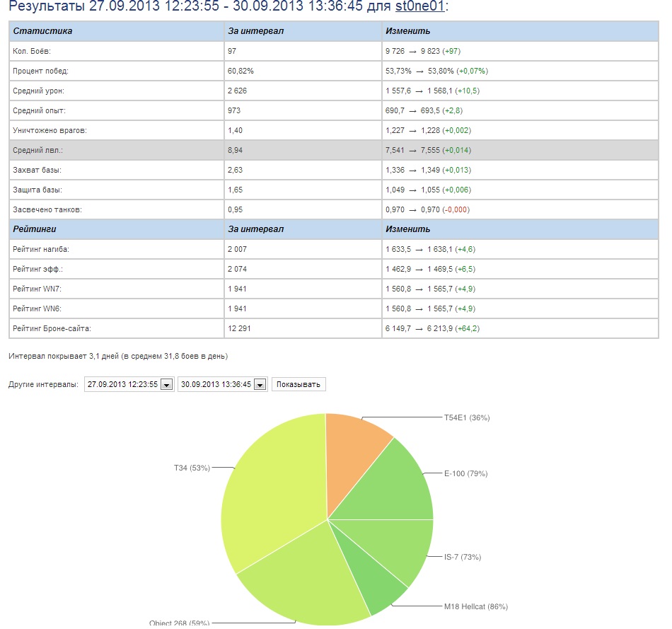Select the Средний опыт row label
Viewport: 672px width, 629px height.
[x=39, y=110]
